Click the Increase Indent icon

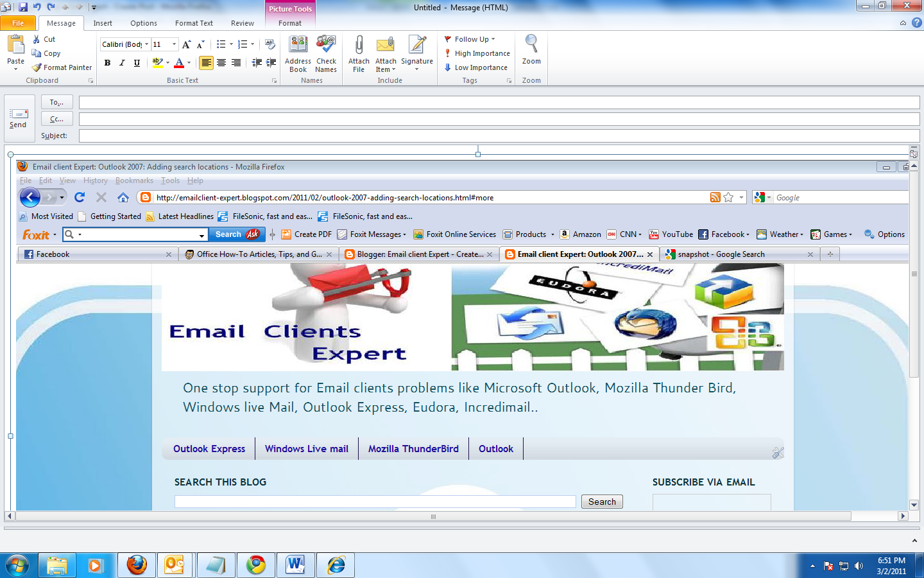[x=271, y=62]
